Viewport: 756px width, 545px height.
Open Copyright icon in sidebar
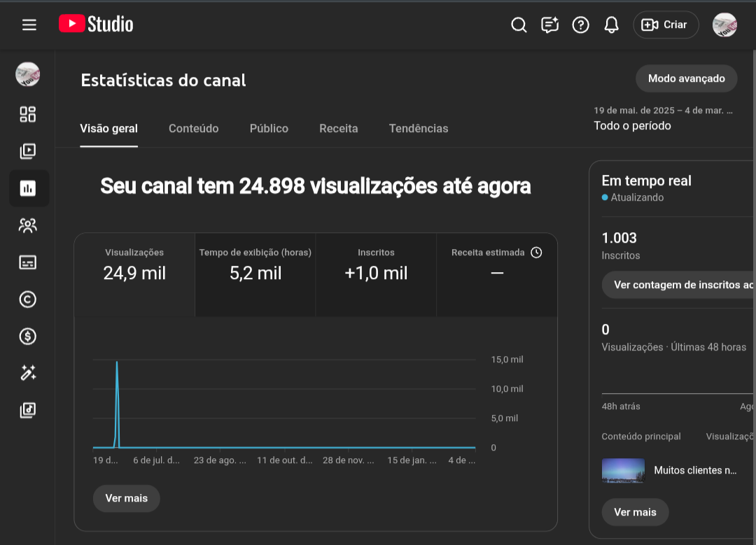coord(28,299)
